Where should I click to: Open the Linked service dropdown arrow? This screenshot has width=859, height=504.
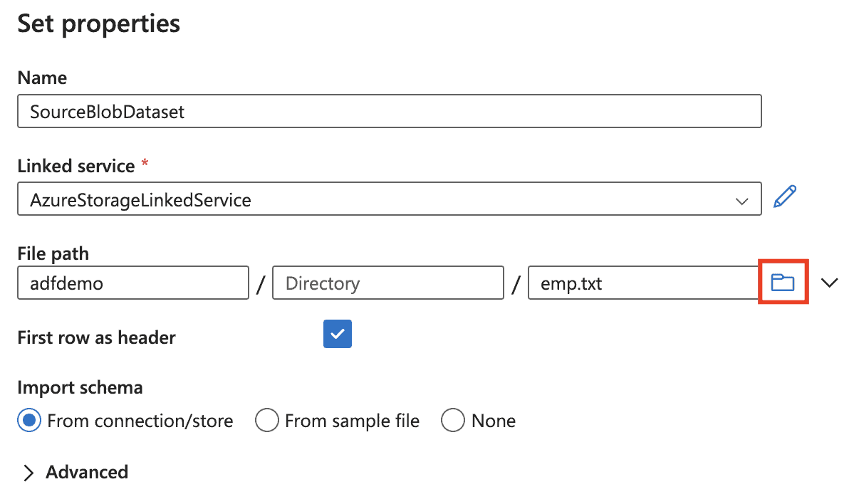tap(742, 201)
